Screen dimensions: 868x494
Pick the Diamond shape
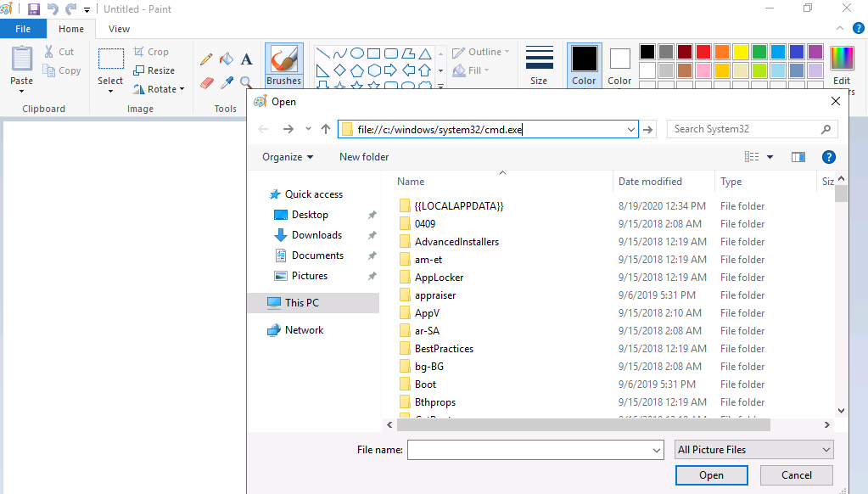click(x=340, y=70)
